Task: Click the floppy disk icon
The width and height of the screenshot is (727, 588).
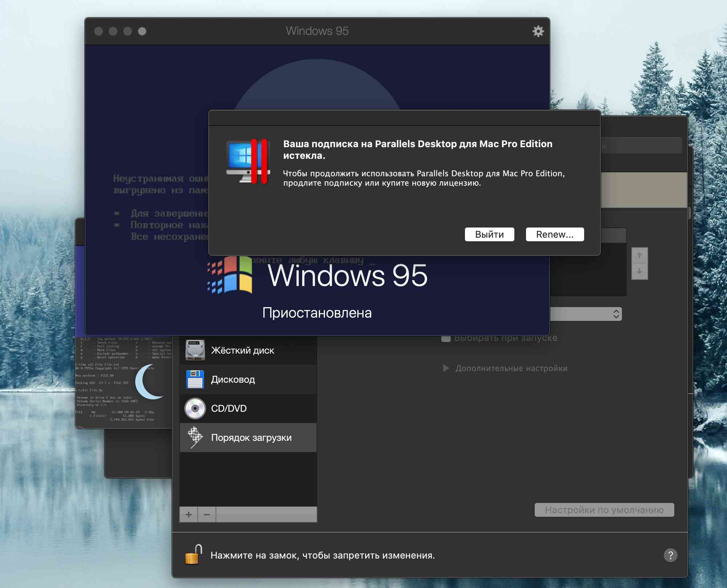Action: tap(195, 379)
